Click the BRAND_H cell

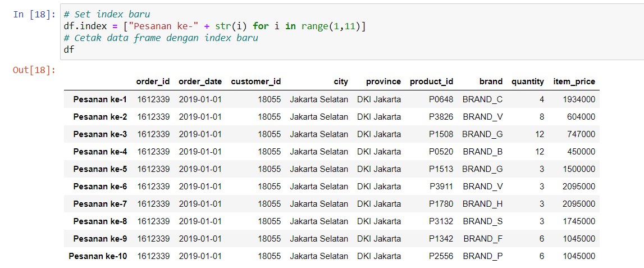483,204
